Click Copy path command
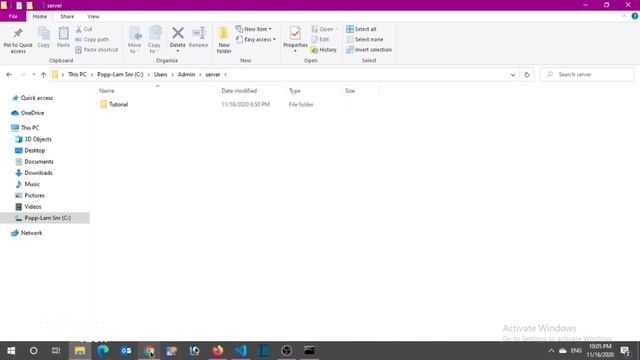The width and height of the screenshot is (640, 360). click(92, 39)
